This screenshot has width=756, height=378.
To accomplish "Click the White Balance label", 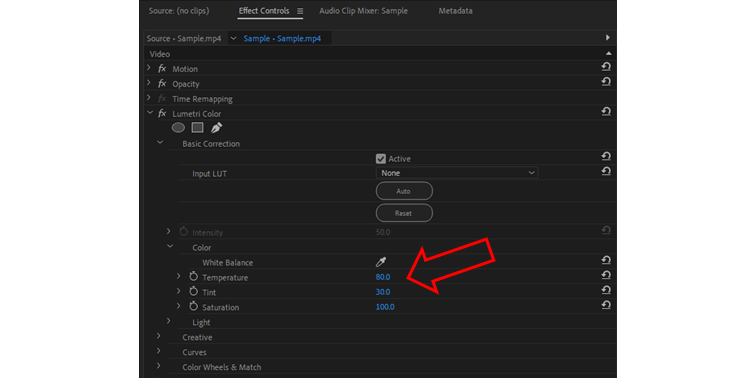I will 228,262.
